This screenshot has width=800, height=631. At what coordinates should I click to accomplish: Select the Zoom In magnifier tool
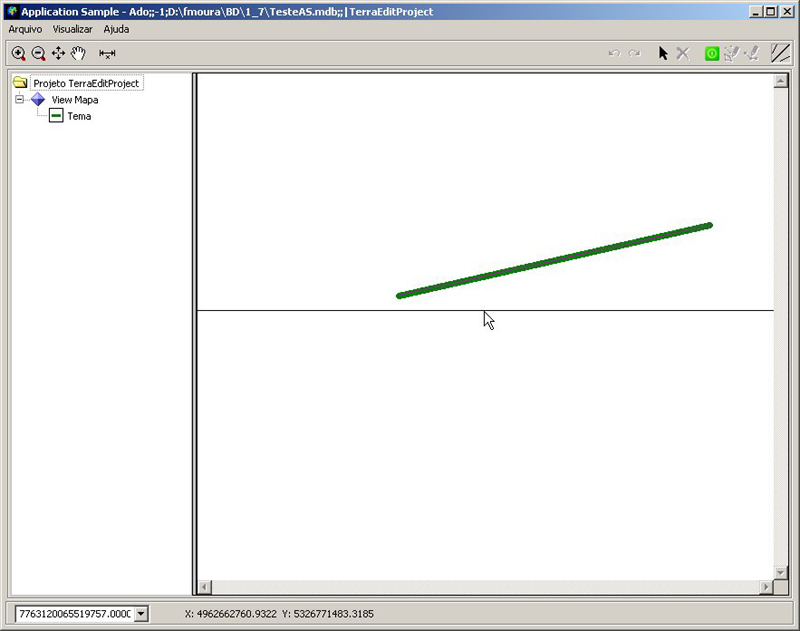(18, 53)
